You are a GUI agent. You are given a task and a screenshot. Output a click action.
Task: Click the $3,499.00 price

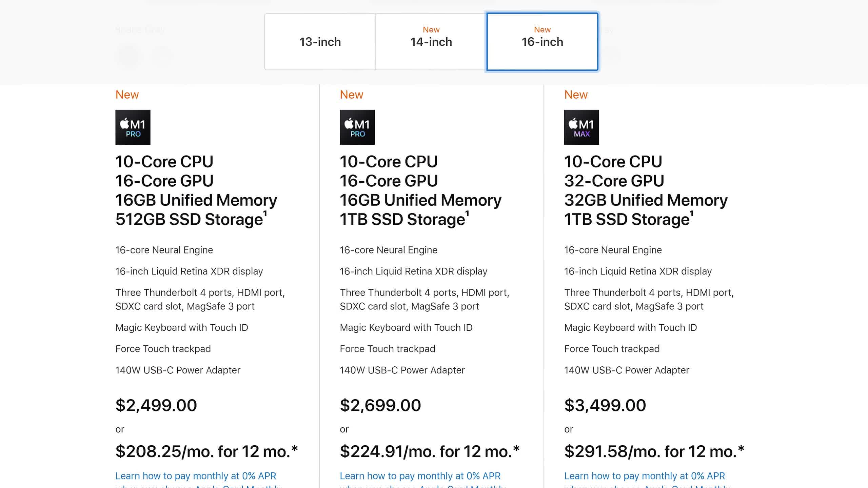point(605,405)
